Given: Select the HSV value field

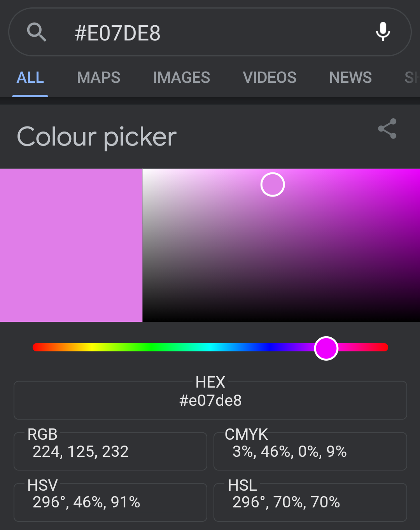Looking at the screenshot, I should (x=110, y=502).
